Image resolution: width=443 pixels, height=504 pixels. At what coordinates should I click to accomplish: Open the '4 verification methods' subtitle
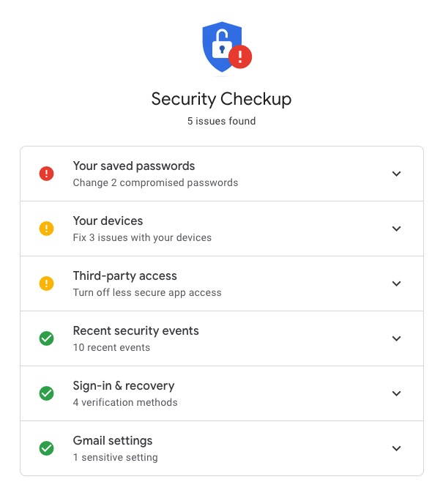tap(125, 402)
